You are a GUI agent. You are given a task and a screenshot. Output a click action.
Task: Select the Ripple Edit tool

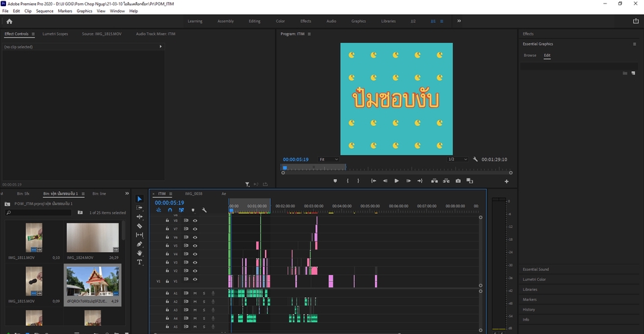tap(140, 217)
